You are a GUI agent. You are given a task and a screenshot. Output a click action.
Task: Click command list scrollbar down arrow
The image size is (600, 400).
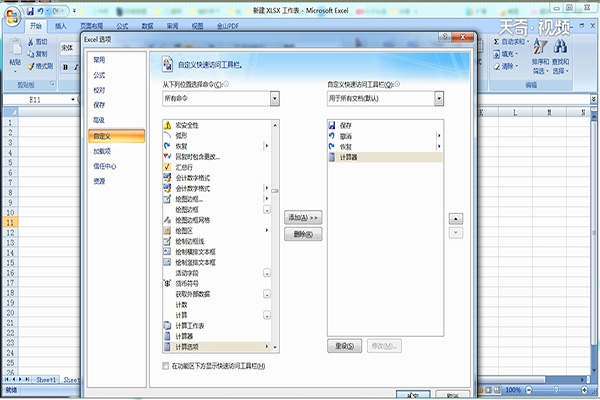pos(275,348)
